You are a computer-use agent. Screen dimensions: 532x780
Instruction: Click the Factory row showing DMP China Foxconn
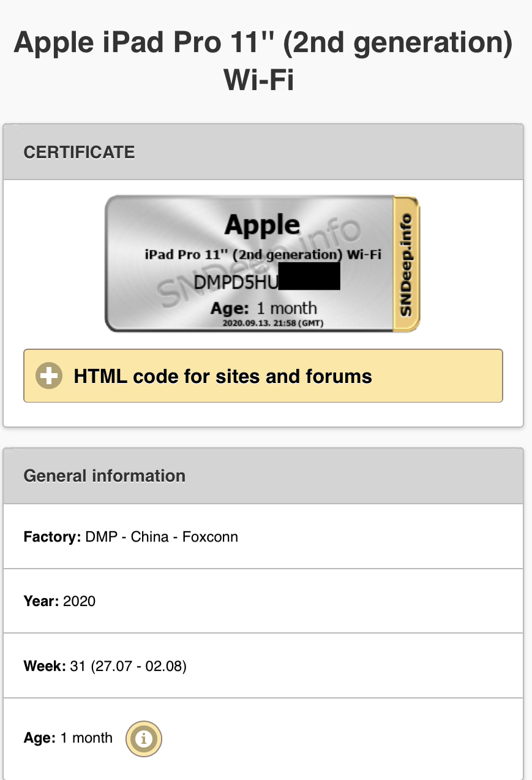click(263, 537)
